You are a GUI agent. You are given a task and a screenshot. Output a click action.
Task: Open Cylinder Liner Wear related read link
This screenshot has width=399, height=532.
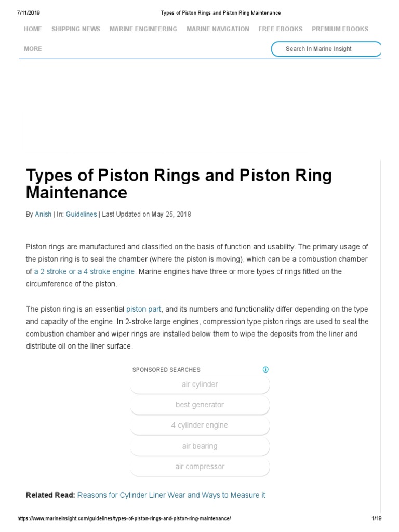click(x=171, y=495)
